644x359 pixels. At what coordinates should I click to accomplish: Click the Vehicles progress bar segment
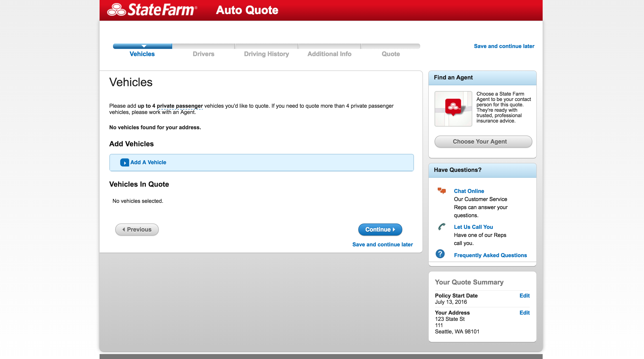pyautogui.click(x=142, y=46)
